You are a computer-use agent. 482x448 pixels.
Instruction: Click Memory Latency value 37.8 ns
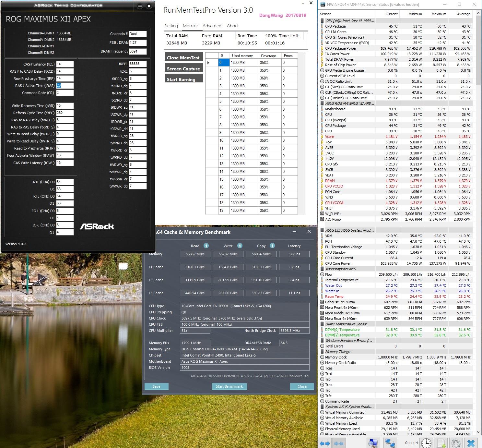[294, 254]
